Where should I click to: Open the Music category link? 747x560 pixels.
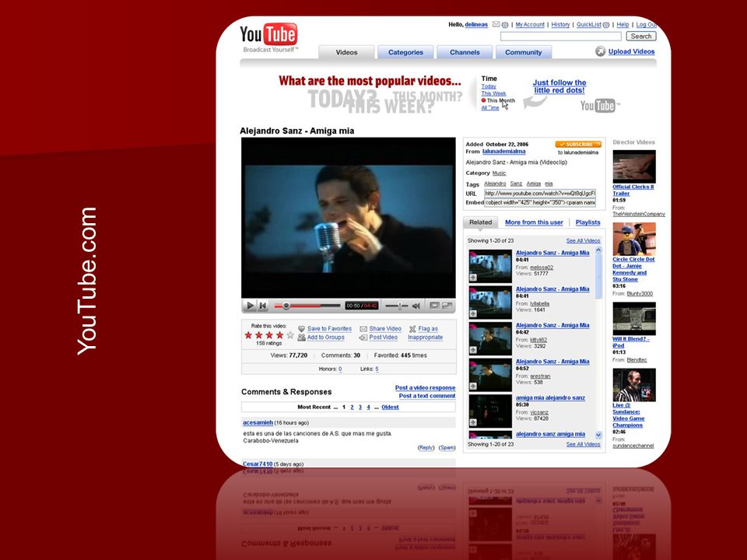coord(499,173)
